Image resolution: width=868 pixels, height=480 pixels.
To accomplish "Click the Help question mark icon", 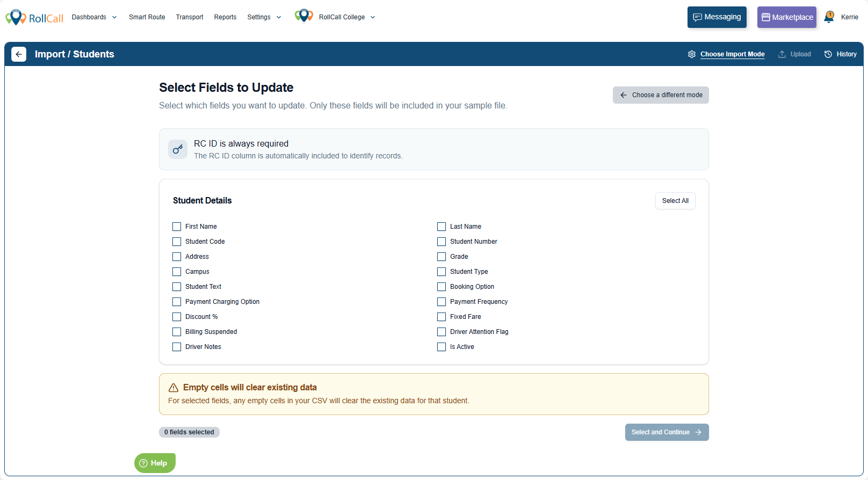I will coord(143,463).
